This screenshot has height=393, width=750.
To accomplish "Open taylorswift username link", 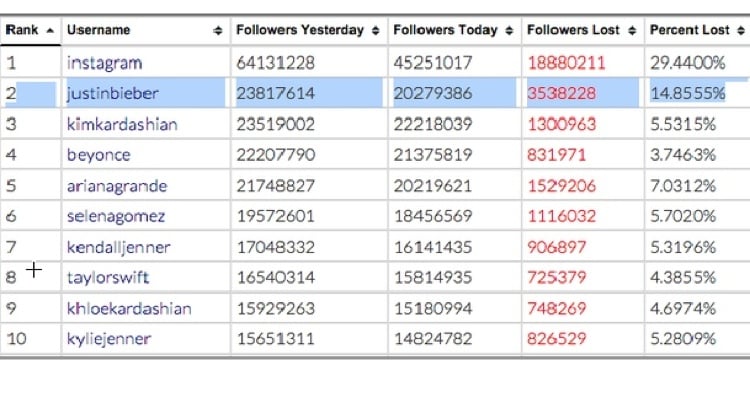I will click(108, 278).
